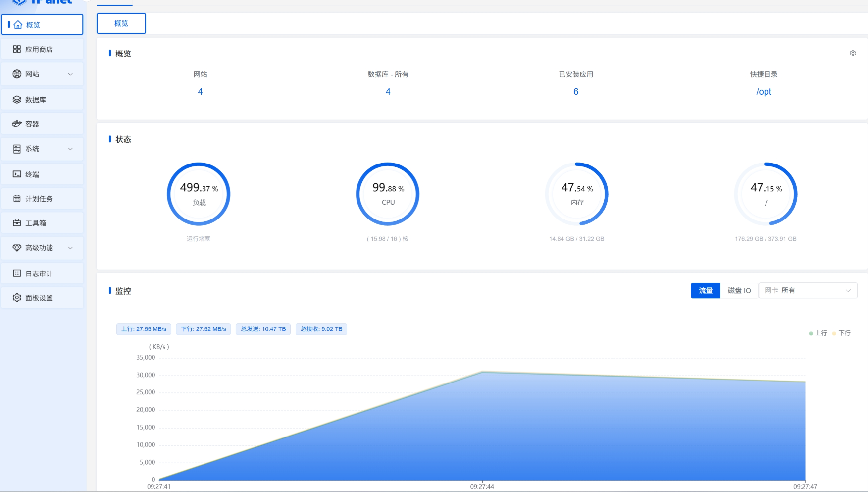Expand the 高级功能 advanced features submenu
This screenshot has width=868, height=492.
point(70,248)
